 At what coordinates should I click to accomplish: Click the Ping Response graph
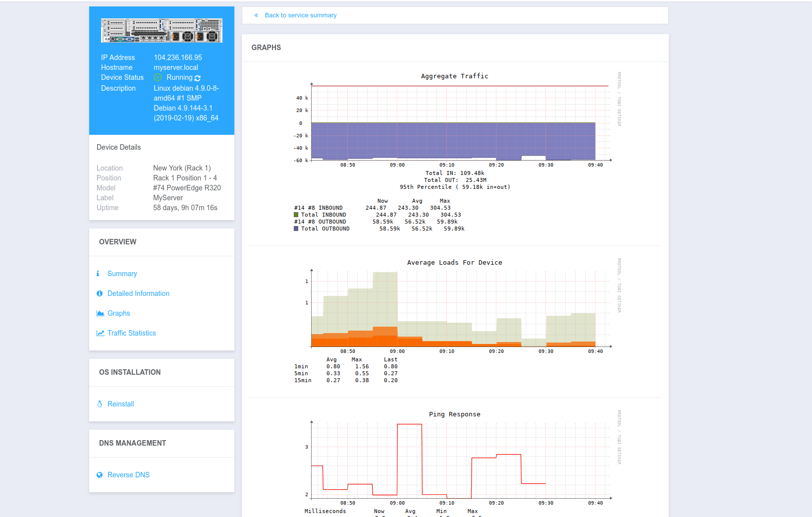[454, 463]
